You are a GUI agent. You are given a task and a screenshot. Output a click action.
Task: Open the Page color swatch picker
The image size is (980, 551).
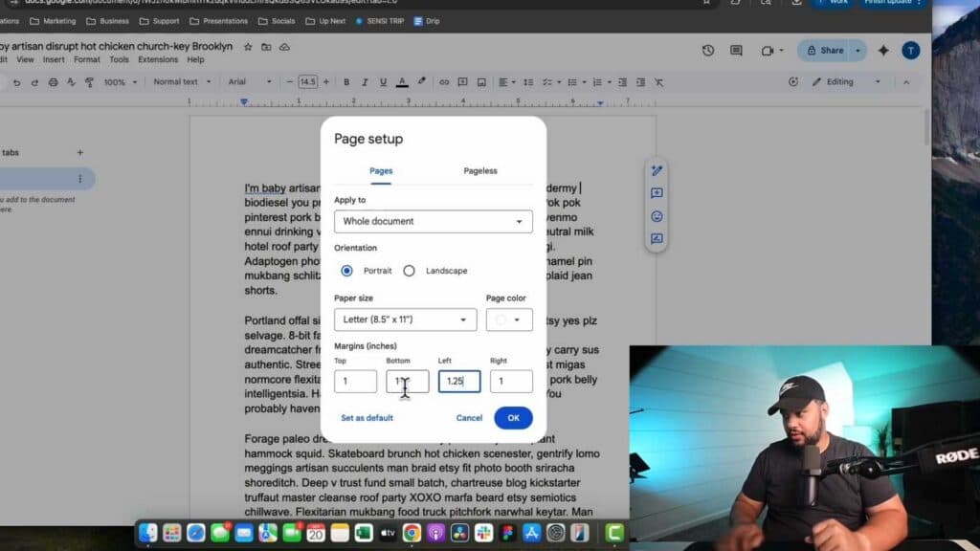click(509, 320)
